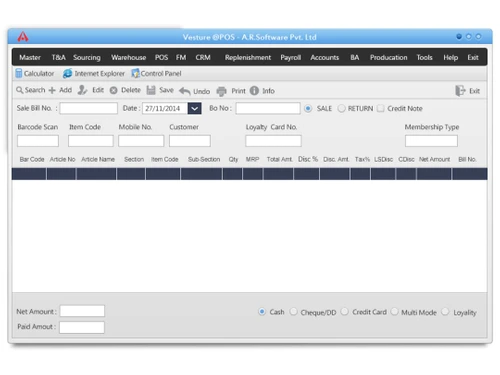The height and width of the screenshot is (375, 500).
Task: Click the Info icon
Action: 254,91
